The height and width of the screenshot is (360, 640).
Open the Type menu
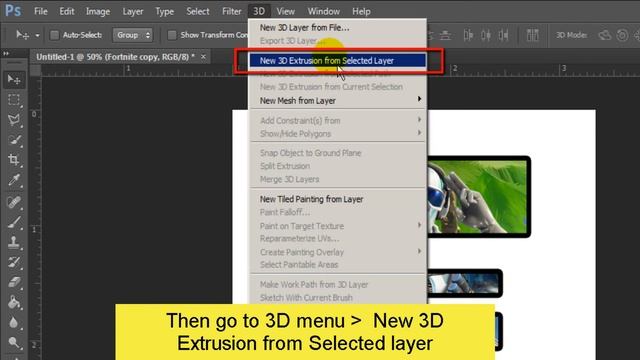(x=164, y=11)
